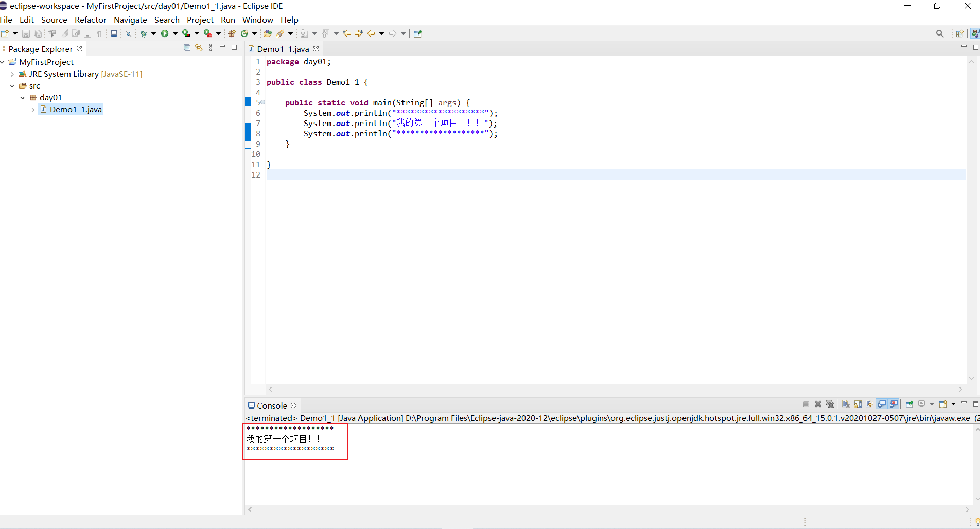Run the program with the green Run button
This screenshot has width=980, height=529.
(165, 33)
